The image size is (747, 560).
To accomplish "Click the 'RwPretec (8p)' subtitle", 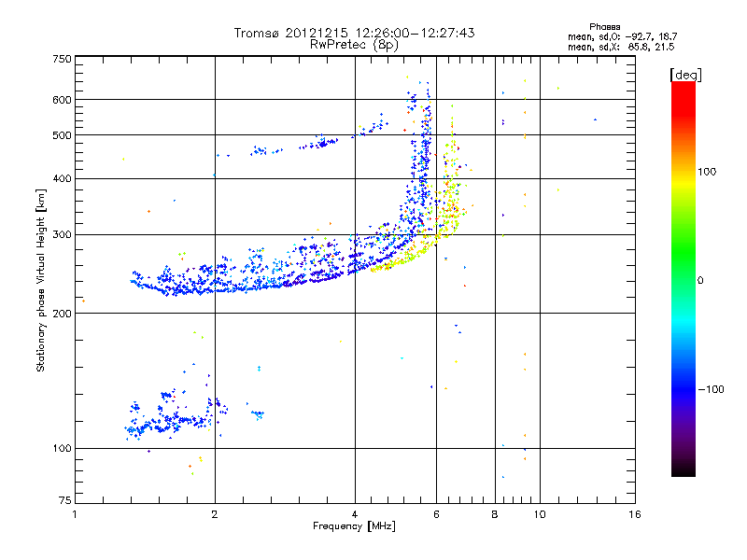I will [354, 45].
